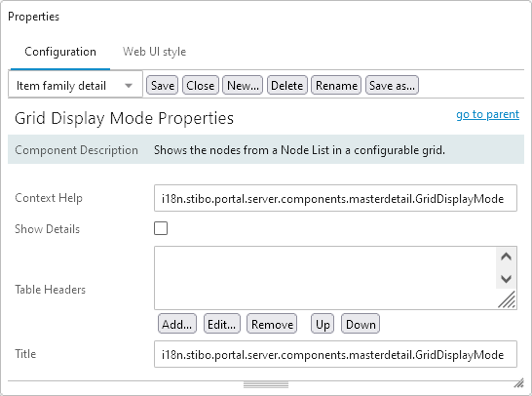
Task: Switch to the Web UI style tab
Action: click(154, 52)
